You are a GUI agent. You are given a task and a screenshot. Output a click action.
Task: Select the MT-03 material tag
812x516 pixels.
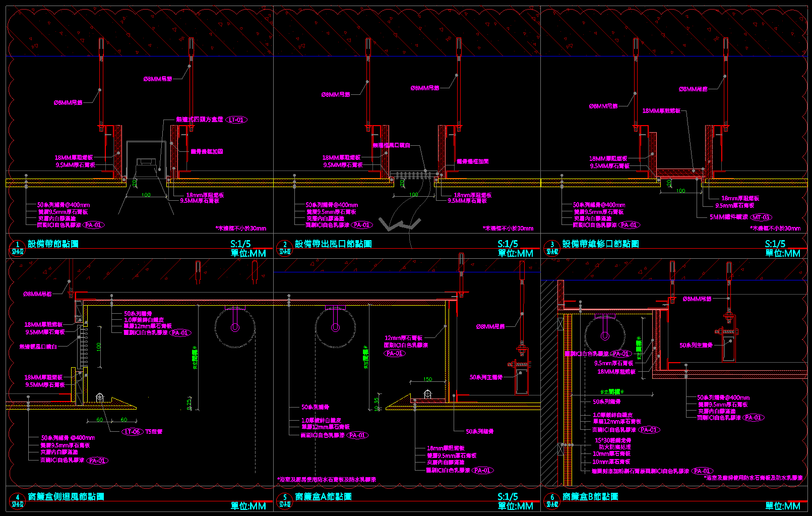761,217
